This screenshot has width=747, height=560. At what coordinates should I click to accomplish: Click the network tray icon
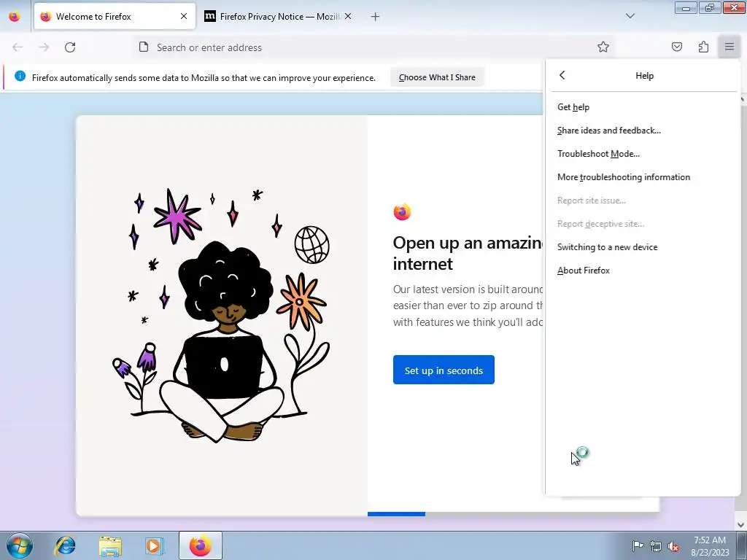point(656,546)
